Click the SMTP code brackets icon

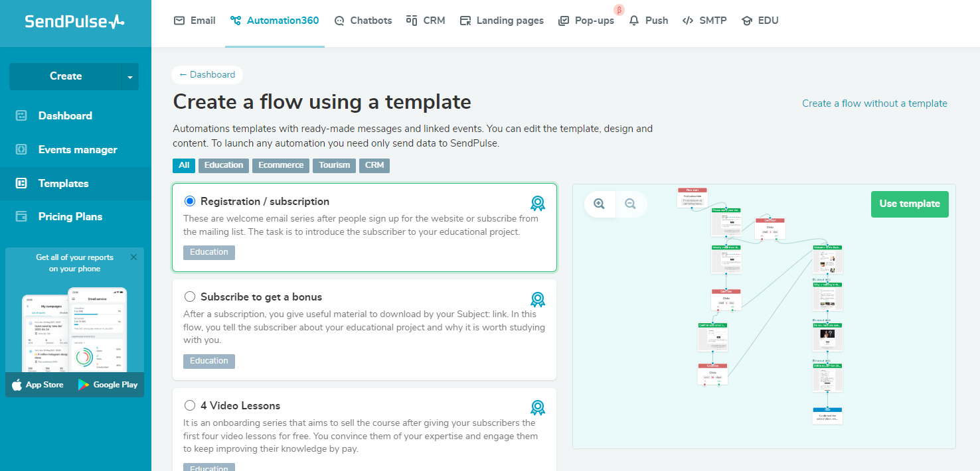pos(688,21)
